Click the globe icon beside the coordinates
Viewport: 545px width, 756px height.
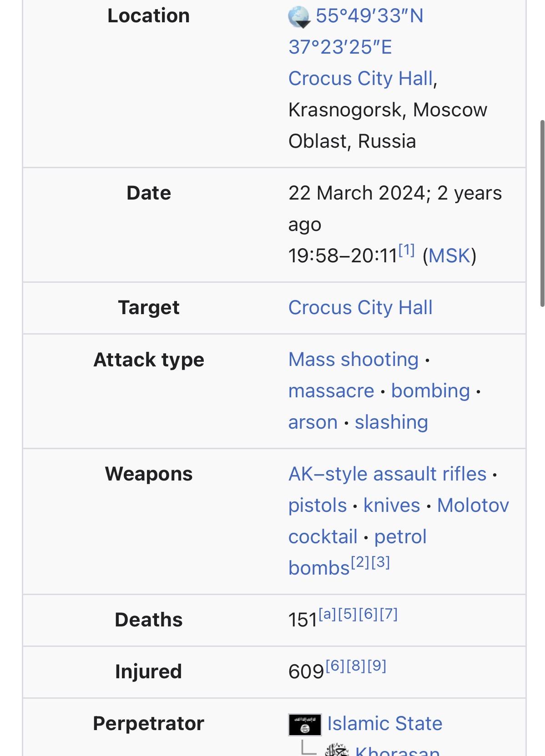(299, 17)
